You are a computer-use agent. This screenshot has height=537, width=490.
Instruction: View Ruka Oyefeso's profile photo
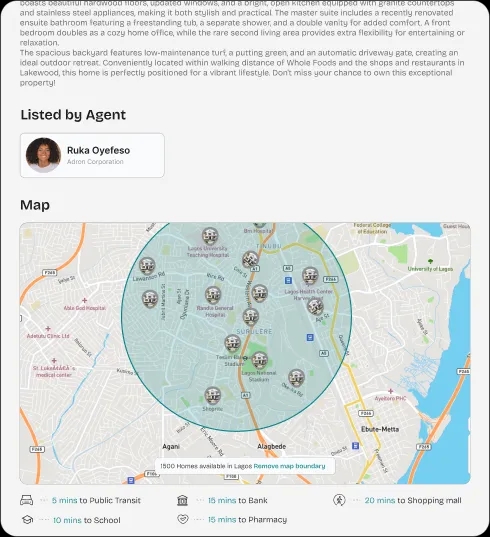pyautogui.click(x=43, y=155)
